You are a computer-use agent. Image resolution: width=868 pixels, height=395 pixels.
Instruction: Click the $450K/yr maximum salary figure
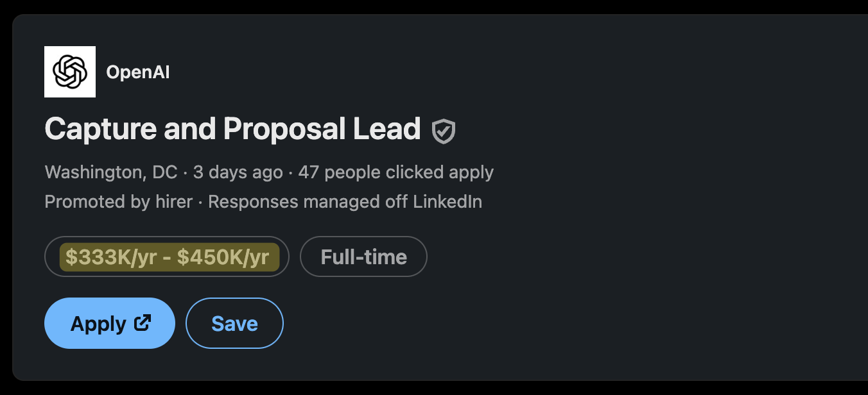(223, 257)
